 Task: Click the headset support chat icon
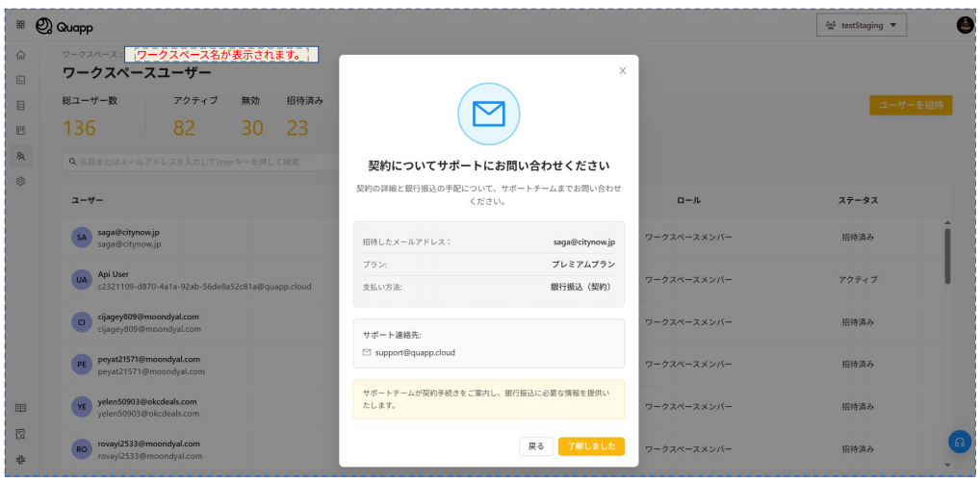pyautogui.click(x=959, y=442)
